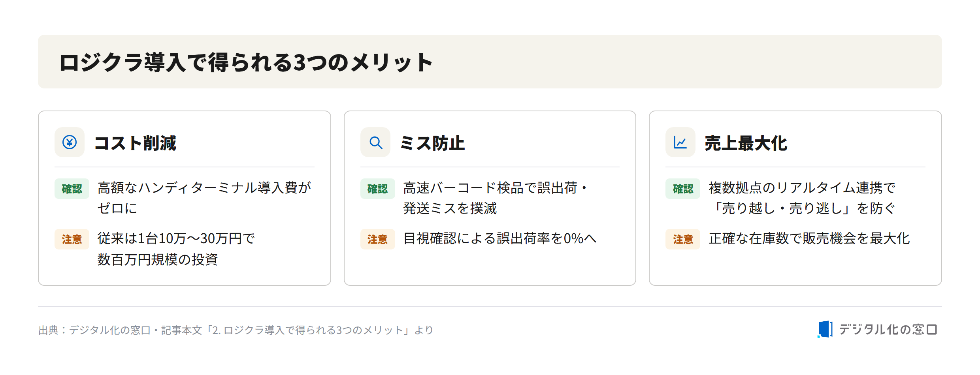Click the green 確認 badge in 売上最大化 card
980x375 pixels.
click(683, 189)
